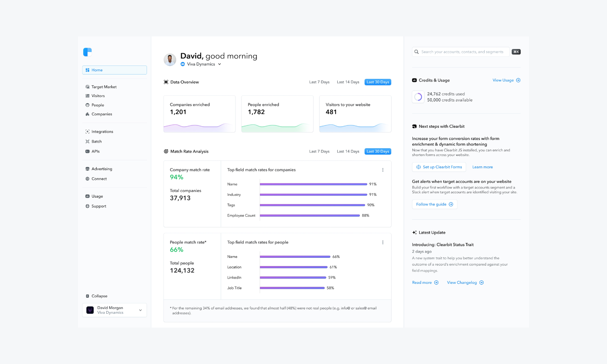Click the credits usage progress ring
Screen dimensions: 607x364
418,97
